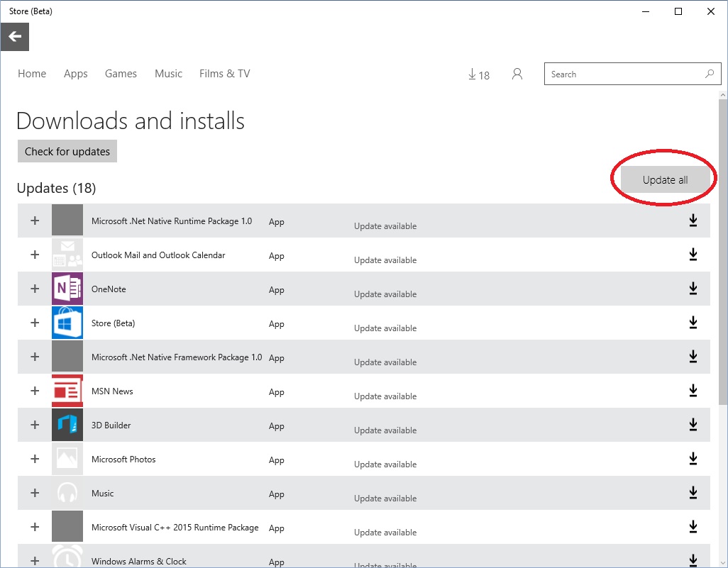728x568 pixels.
Task: Expand the MSN News row details
Action: (35, 391)
